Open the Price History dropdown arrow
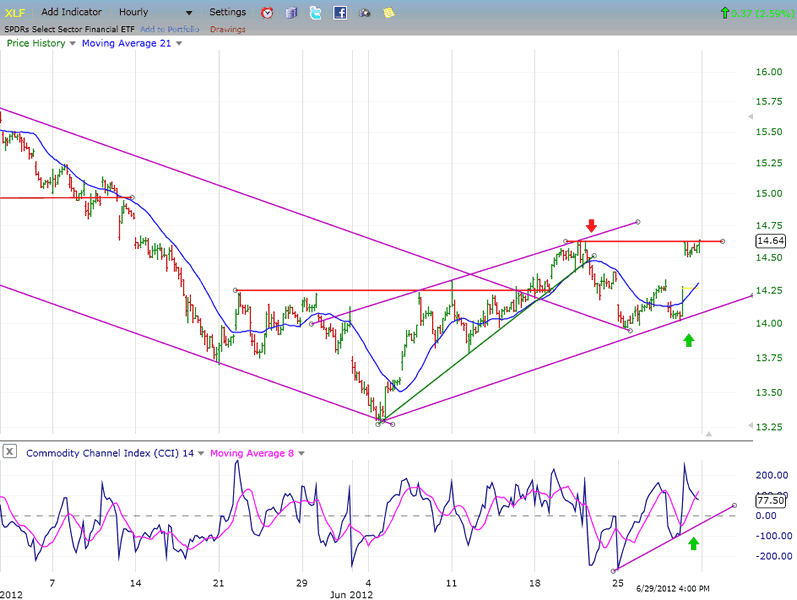This screenshot has width=797, height=600. pyautogui.click(x=73, y=44)
